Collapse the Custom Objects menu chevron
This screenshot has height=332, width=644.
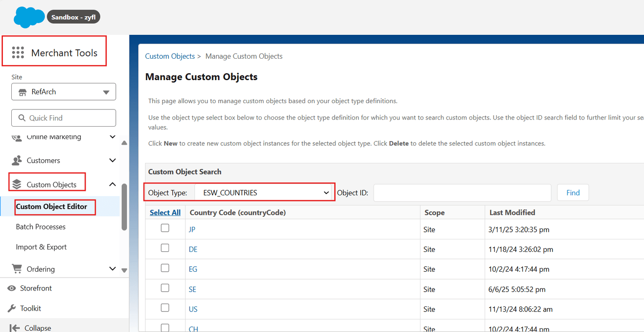pyautogui.click(x=112, y=184)
